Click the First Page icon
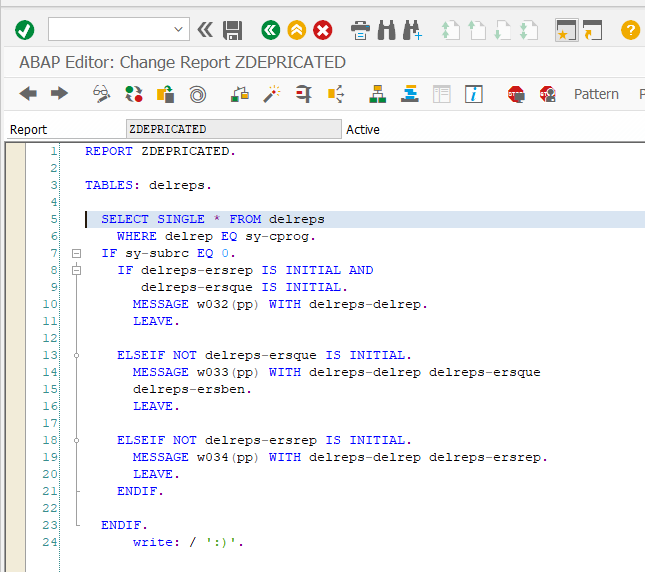Screen dimensions: 645x572 pos(450,30)
